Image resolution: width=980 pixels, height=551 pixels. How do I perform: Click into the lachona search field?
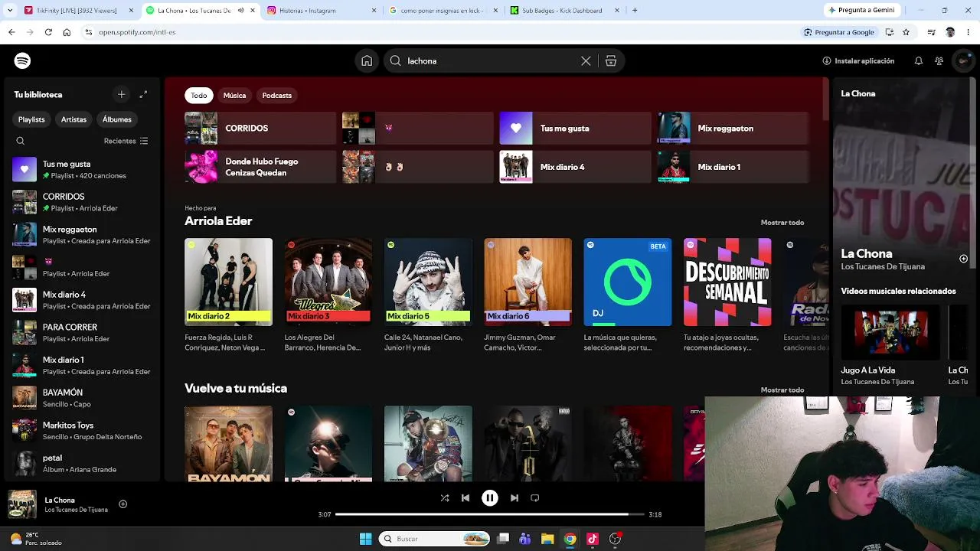pyautogui.click(x=490, y=61)
